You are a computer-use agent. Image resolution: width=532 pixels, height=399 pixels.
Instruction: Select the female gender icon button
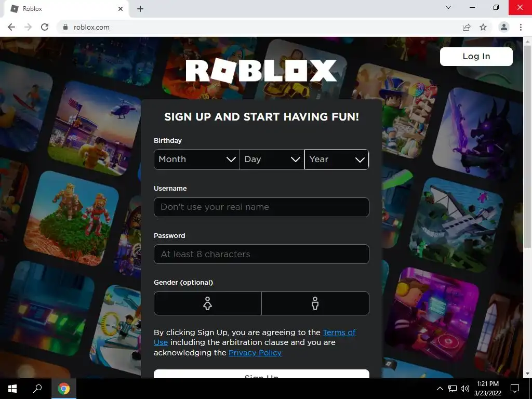point(208,303)
